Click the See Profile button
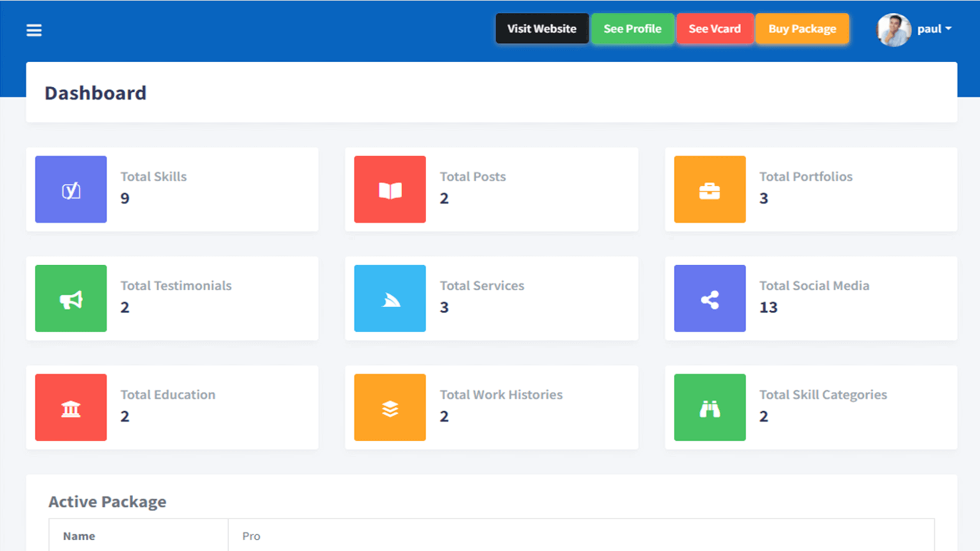The height and width of the screenshot is (551, 980). coord(632,29)
